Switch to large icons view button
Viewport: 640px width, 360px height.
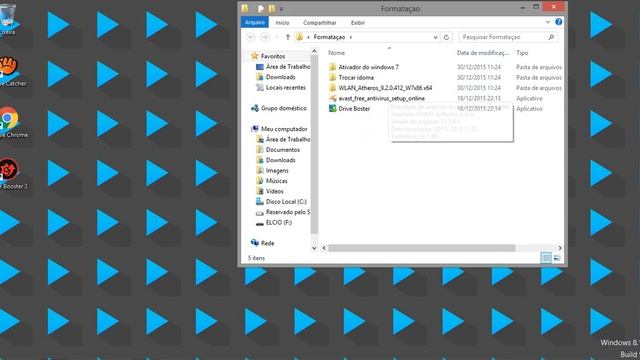(557, 258)
